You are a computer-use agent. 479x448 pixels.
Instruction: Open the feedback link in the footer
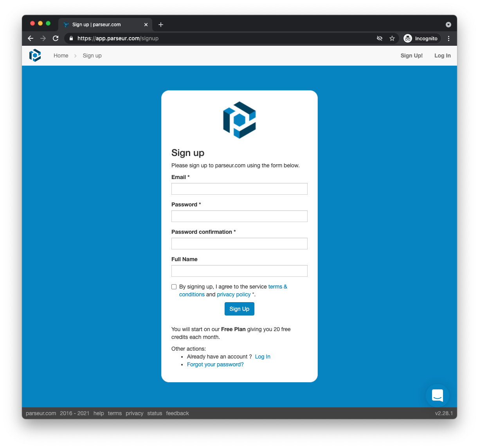[177, 413]
